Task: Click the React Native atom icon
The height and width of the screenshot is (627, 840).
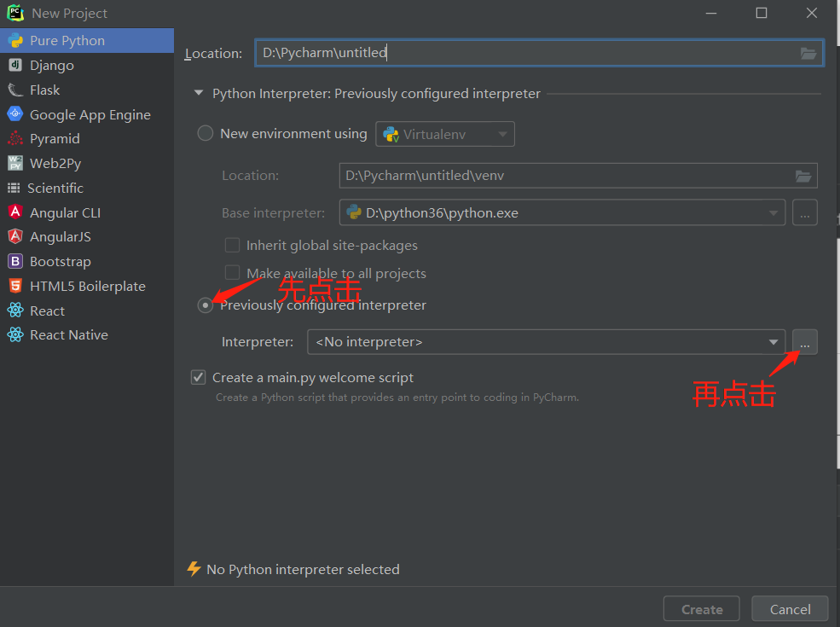Action: pyautogui.click(x=15, y=335)
